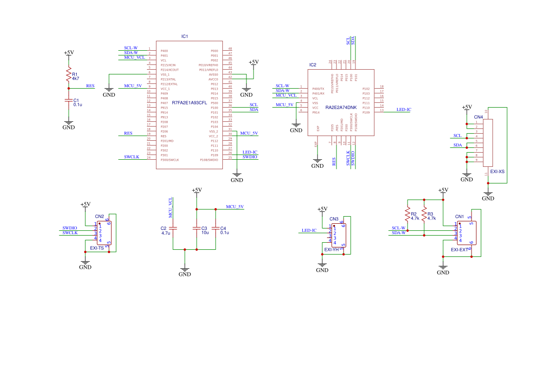Select LED-IC net label at IC1 pin 26
Image resolution: width=554 pixels, height=392 pixels.
coord(250,152)
